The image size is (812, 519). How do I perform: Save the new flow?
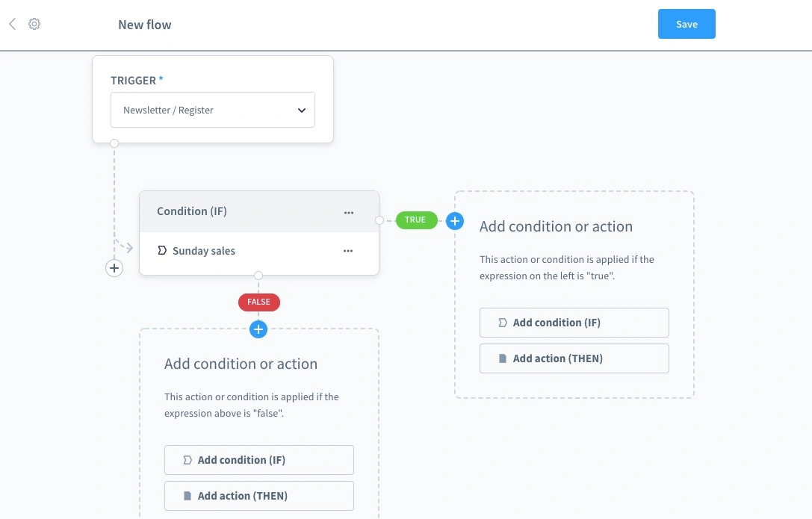tap(687, 24)
